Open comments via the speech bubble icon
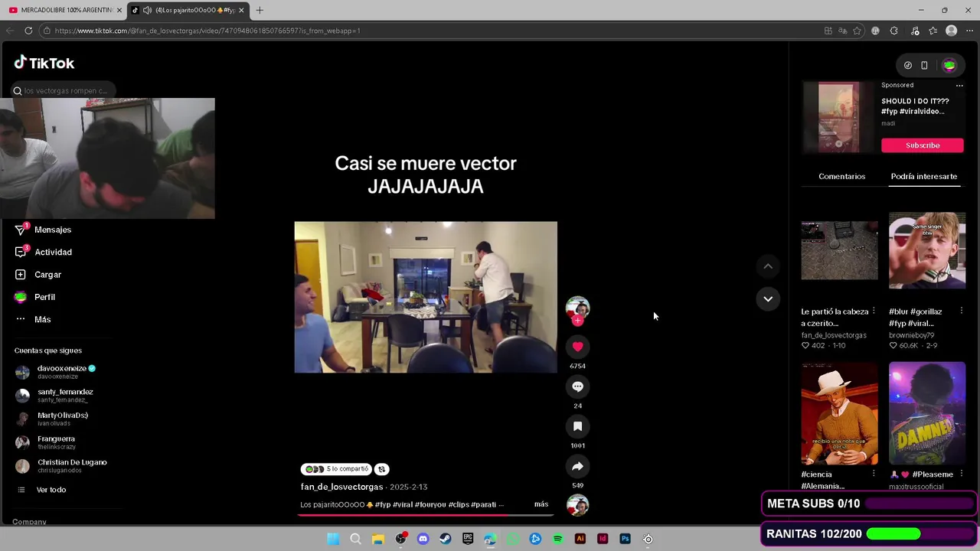 point(577,386)
